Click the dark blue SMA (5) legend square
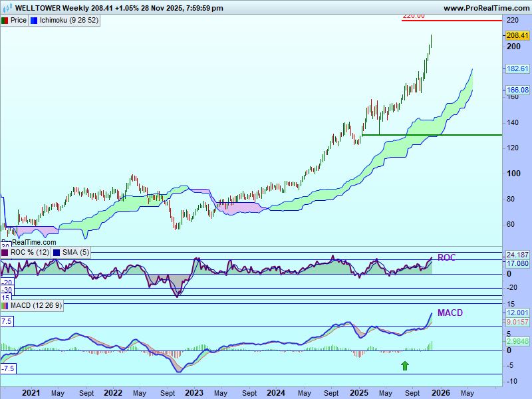Screen dimensions: 532x399 click(56, 253)
